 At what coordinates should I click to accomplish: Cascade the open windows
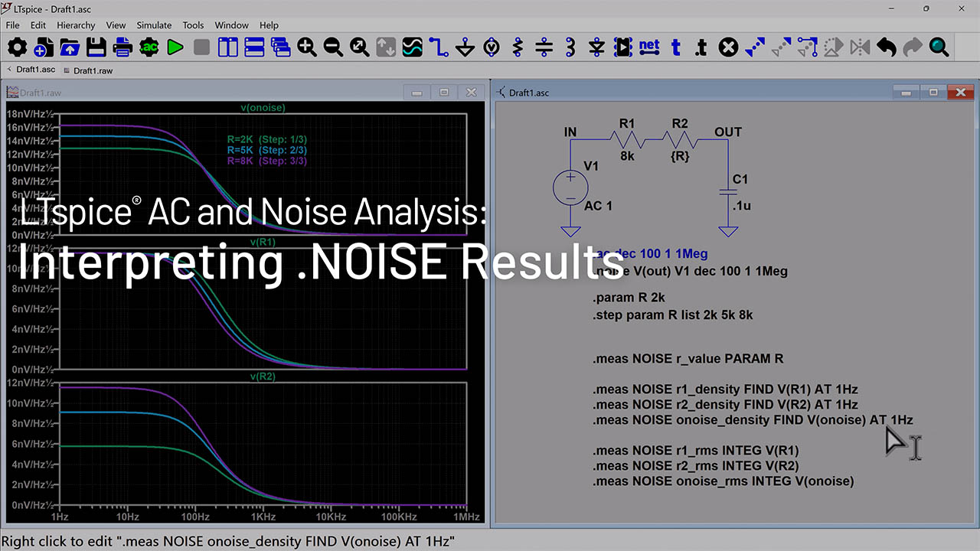[281, 47]
